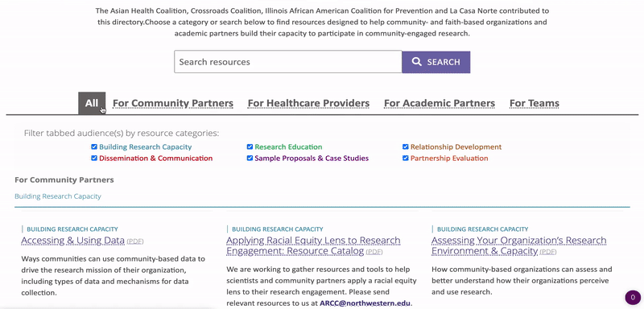Toggle Sample Proposals & Case Studies checkbox
The height and width of the screenshot is (309, 644).
coord(250,158)
